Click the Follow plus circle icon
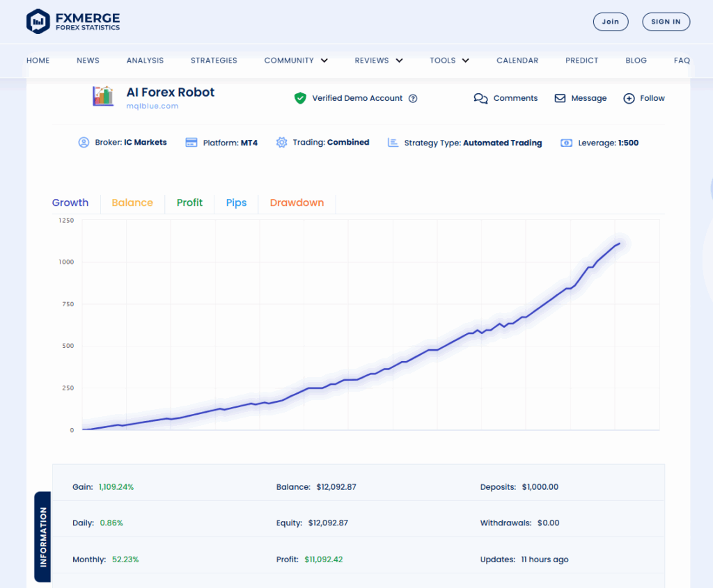This screenshot has height=588, width=713. tap(629, 99)
